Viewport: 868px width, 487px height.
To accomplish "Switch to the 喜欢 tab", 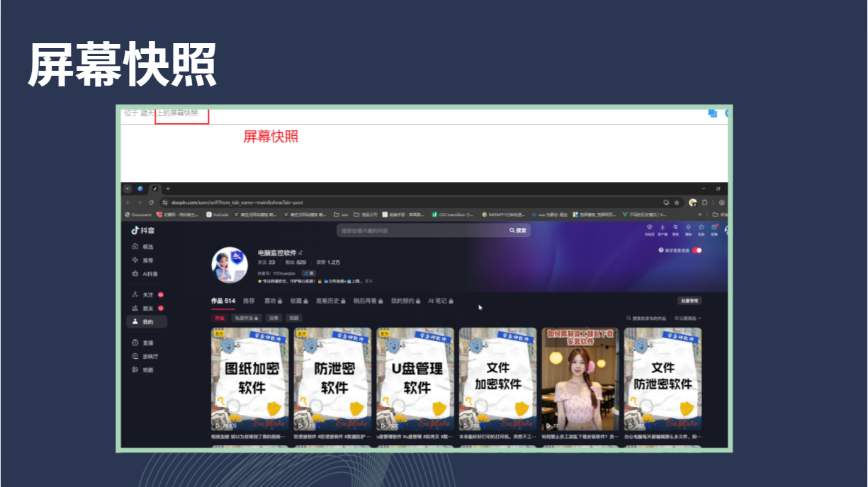I will click(273, 301).
